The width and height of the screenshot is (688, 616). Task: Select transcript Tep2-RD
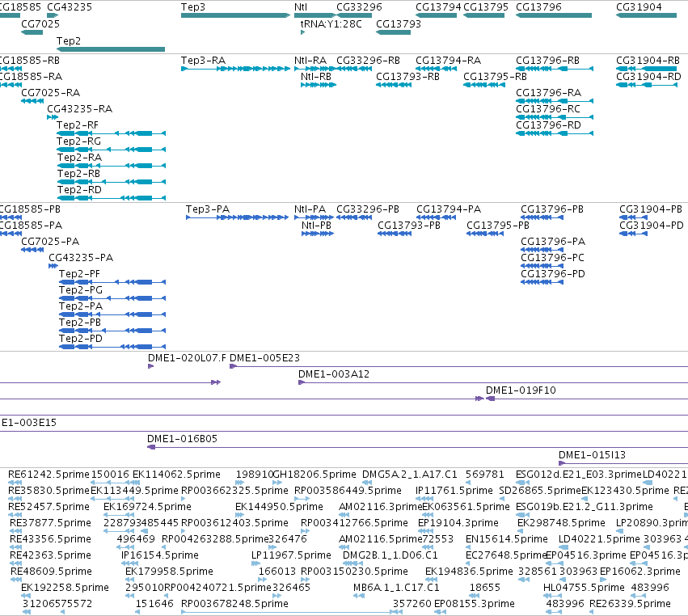(x=79, y=191)
